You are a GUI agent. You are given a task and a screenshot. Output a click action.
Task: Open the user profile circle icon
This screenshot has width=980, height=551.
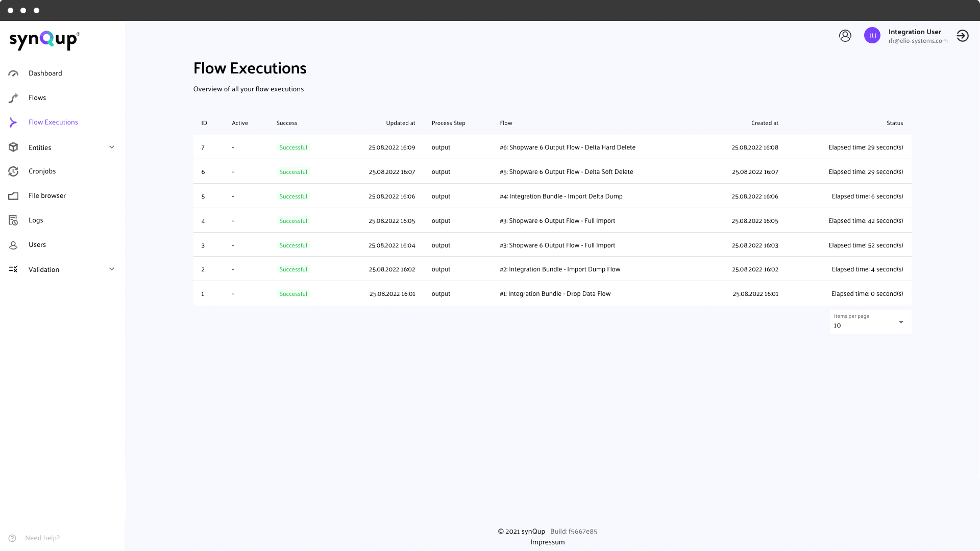[x=845, y=36]
